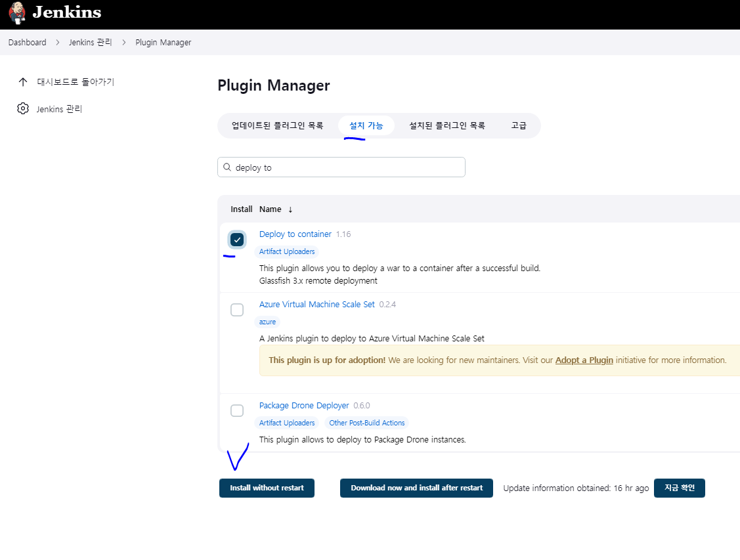Click Download now and install after restart
This screenshot has width=740, height=560.
[x=417, y=488]
